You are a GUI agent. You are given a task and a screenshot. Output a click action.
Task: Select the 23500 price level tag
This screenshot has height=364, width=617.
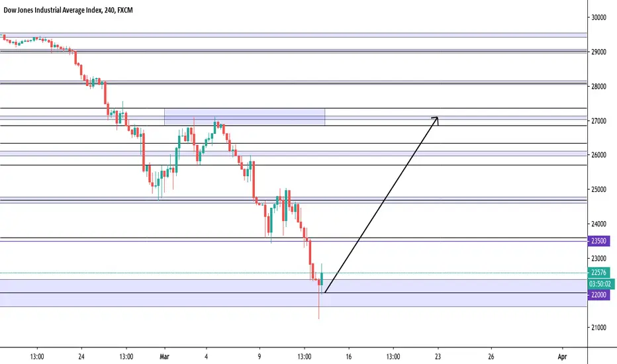tap(598, 241)
